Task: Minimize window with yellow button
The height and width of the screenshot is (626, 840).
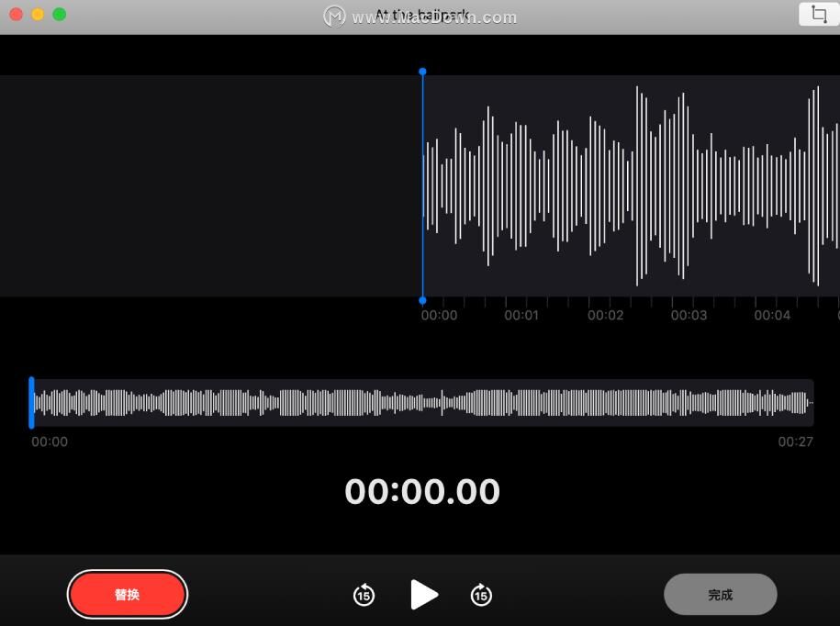Action: [38, 15]
